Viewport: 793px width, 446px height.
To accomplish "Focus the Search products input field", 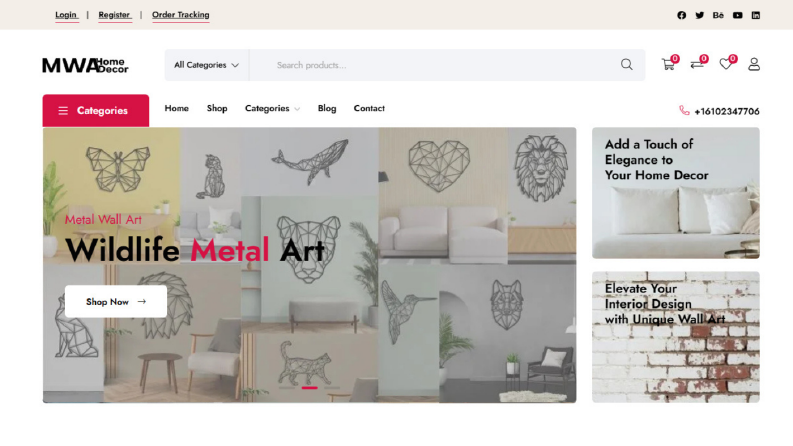I will [x=435, y=65].
